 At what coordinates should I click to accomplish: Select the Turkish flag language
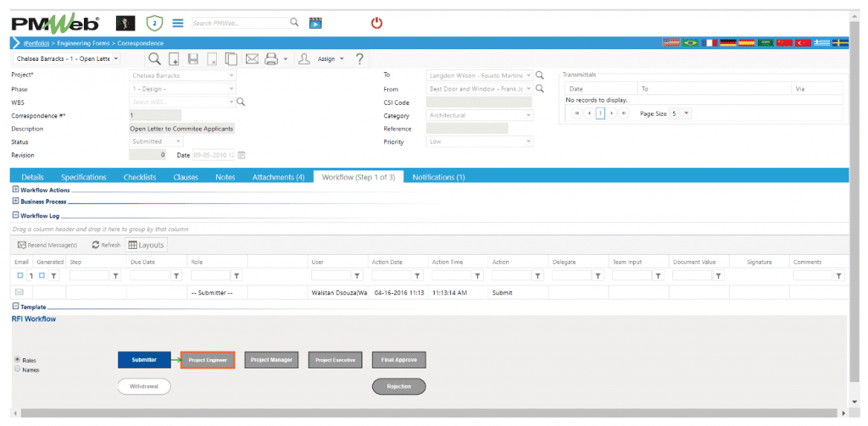pos(804,42)
